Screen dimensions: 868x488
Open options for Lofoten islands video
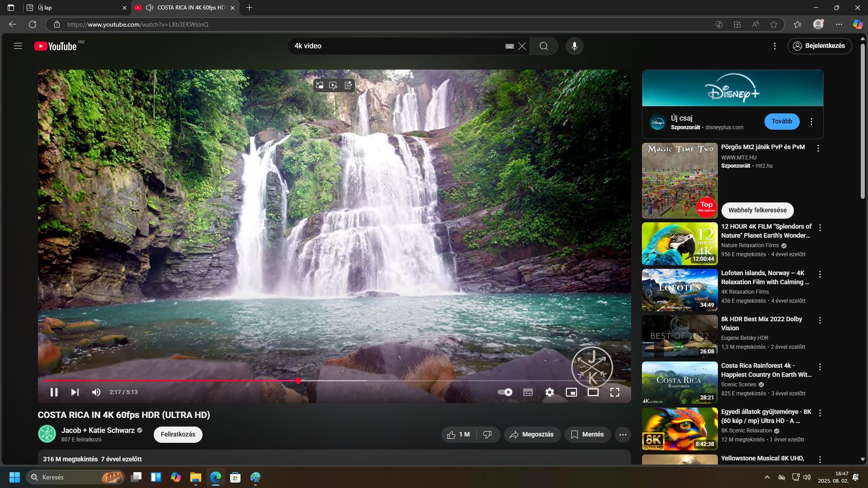(x=820, y=274)
